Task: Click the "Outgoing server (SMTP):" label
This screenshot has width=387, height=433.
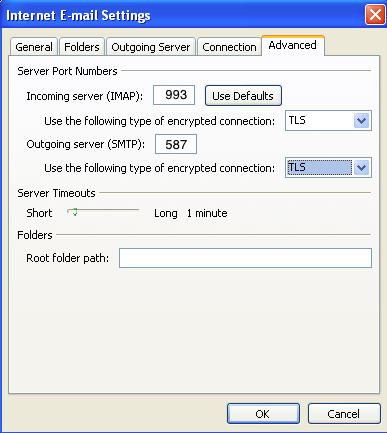Action: click(86, 144)
